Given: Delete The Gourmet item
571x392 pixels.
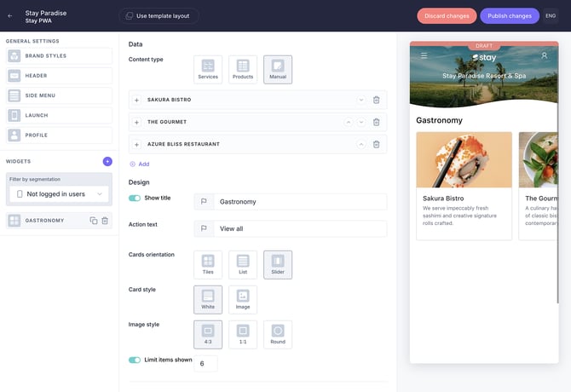Looking at the screenshot, I should coord(376,123).
